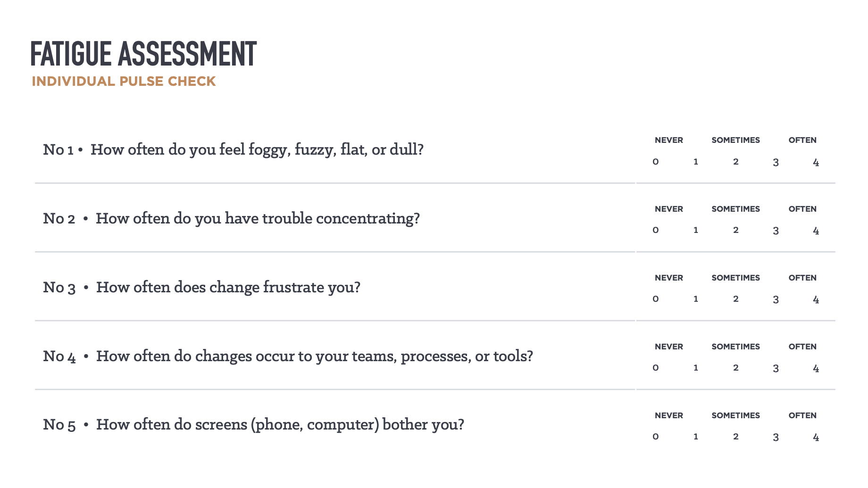Click the teams, processes, or tools question text
This screenshot has height=488, width=868.
coord(315,356)
